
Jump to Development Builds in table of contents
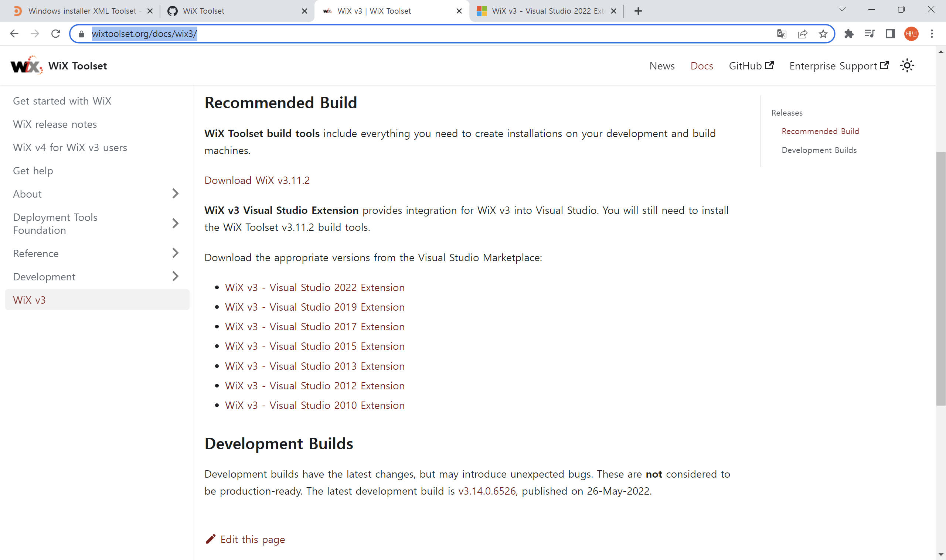point(819,150)
